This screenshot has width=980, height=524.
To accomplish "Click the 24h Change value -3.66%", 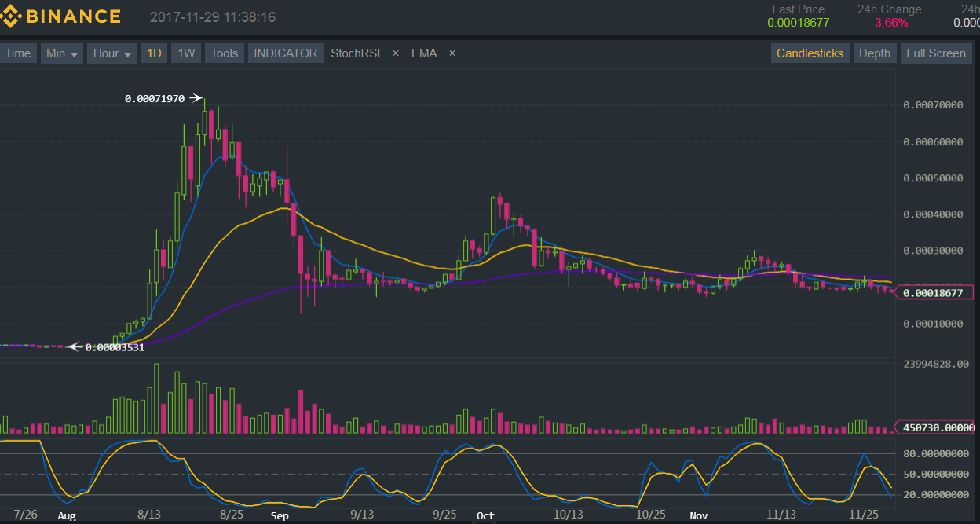I will [x=890, y=23].
